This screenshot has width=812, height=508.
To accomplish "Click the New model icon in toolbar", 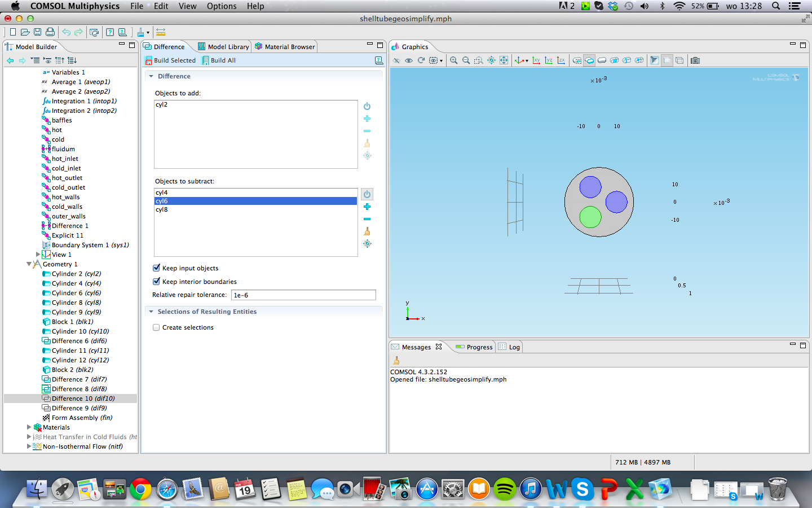I will [x=12, y=32].
